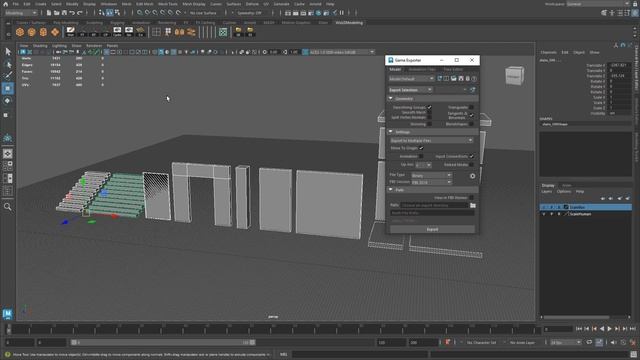
Task: Click the gear icon beside File Type
Action: (x=472, y=176)
